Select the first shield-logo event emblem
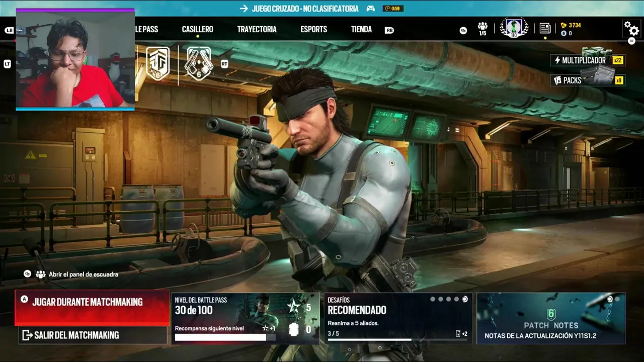The width and height of the screenshot is (644, 362). pyautogui.click(x=157, y=63)
